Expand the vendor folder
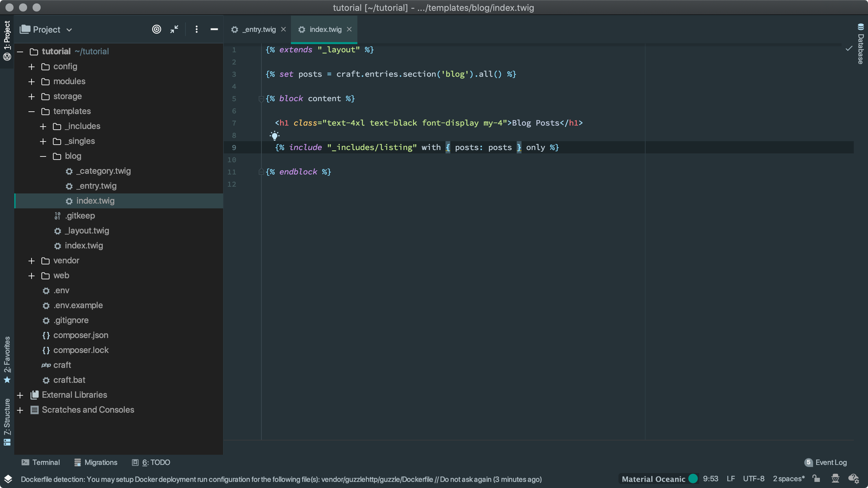868x488 pixels. point(32,261)
